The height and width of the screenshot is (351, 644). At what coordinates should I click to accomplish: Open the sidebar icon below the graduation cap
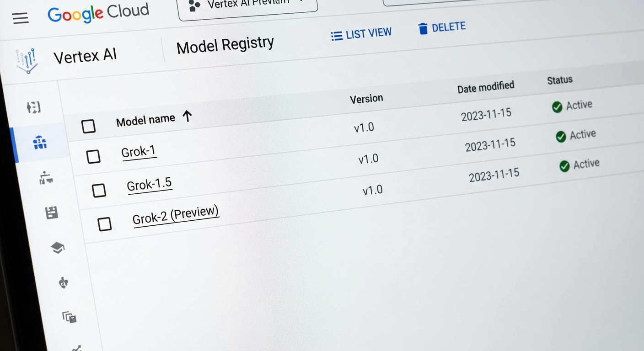point(63,283)
